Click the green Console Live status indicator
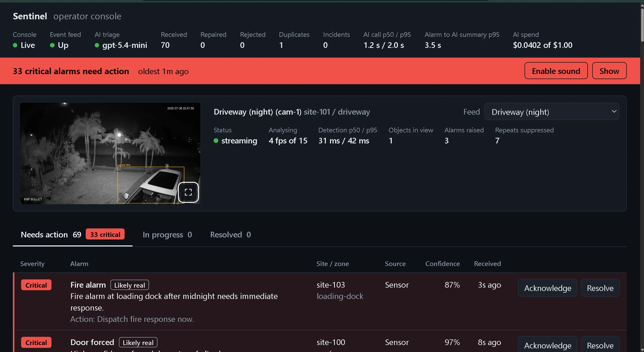The image size is (644, 352). pos(15,45)
